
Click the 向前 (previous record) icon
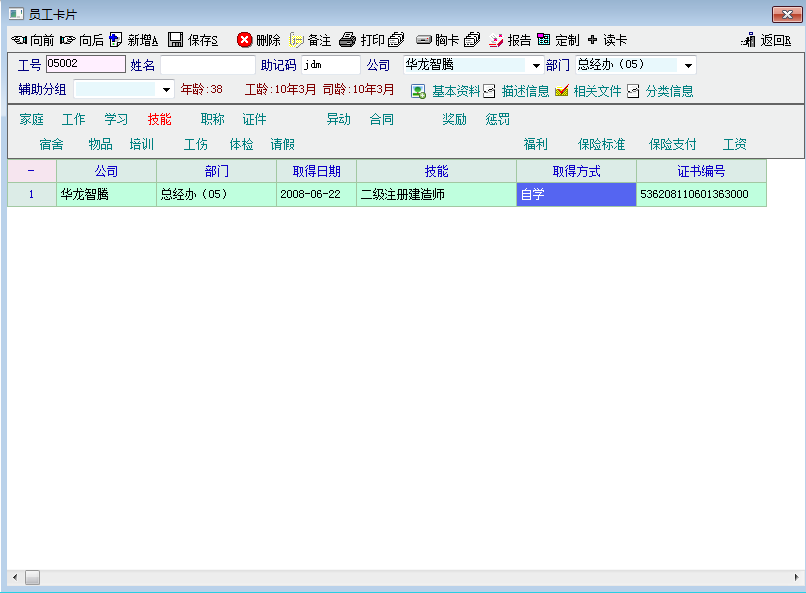point(19,40)
